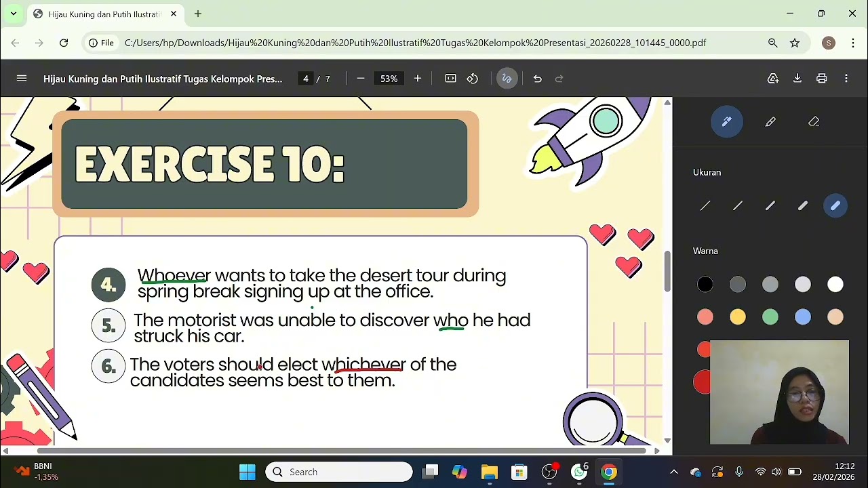
Task: Pick the blue color swatch
Action: click(x=803, y=317)
